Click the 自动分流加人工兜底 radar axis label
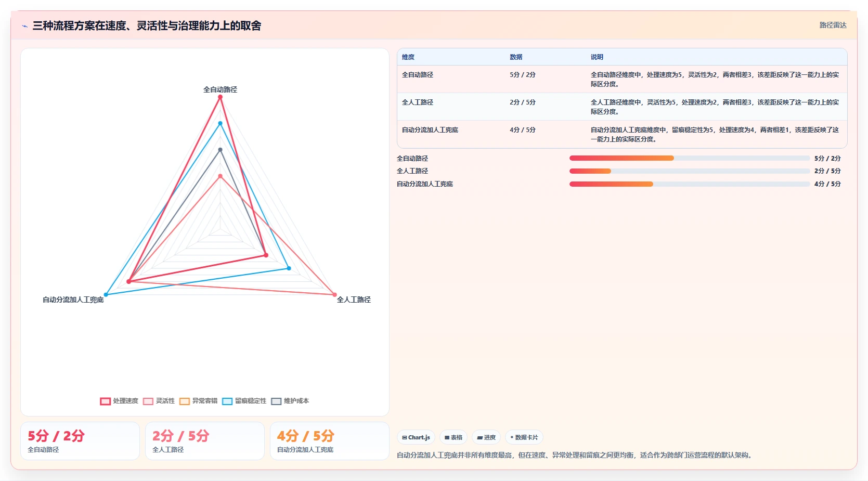Image resolution: width=868 pixels, height=481 pixels. coord(73,300)
